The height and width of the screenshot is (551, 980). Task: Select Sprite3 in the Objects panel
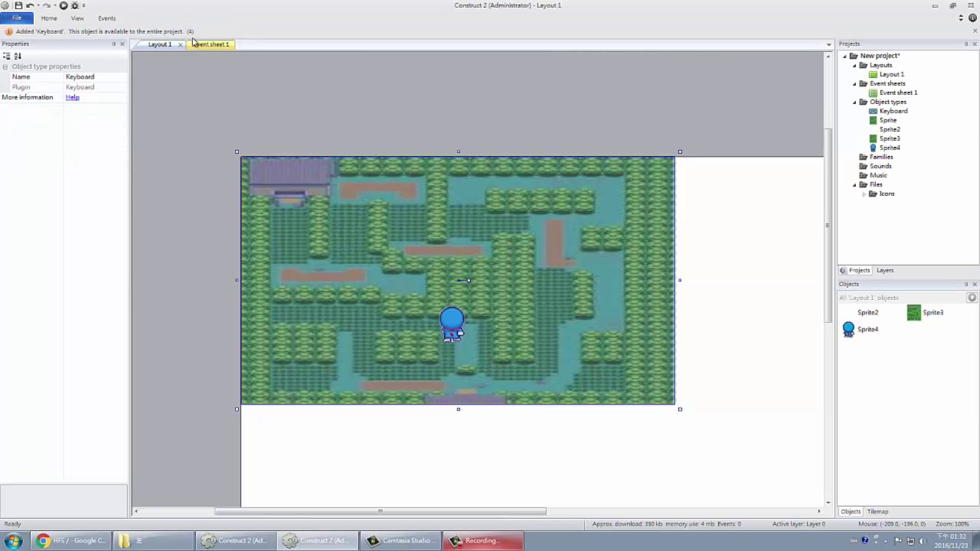926,312
